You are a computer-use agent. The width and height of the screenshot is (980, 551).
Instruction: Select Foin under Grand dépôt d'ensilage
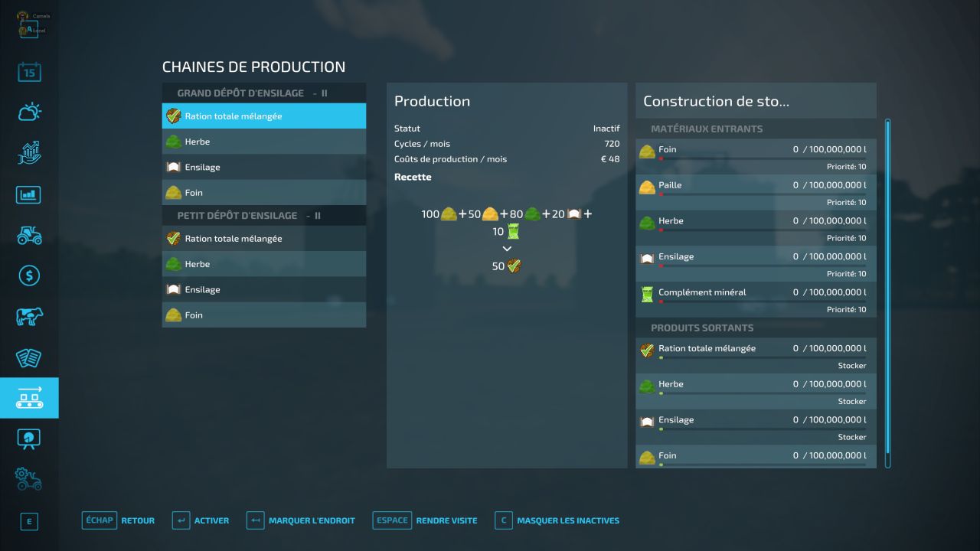pos(263,193)
